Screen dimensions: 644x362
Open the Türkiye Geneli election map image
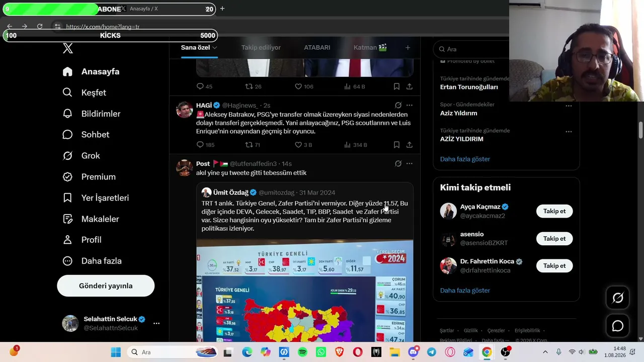coord(304,291)
